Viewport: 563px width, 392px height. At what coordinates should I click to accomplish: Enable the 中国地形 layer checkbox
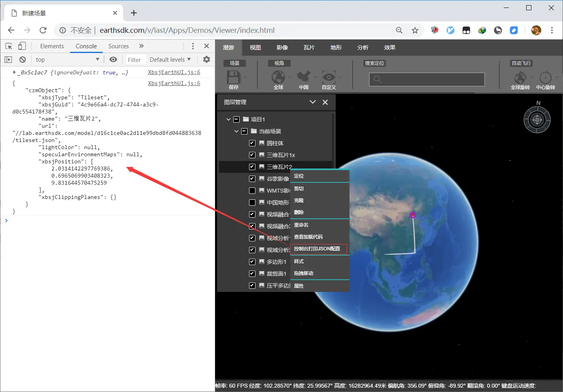click(252, 203)
